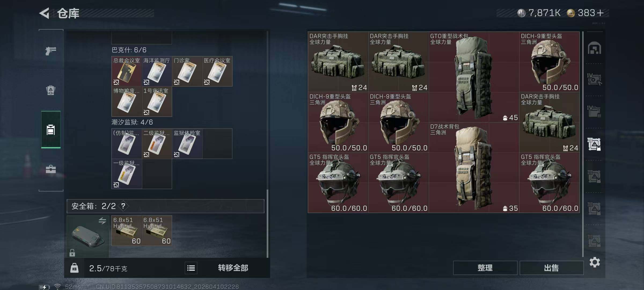Open the briefcase category in left sidebar
The height and width of the screenshot is (290, 644).
click(x=51, y=169)
